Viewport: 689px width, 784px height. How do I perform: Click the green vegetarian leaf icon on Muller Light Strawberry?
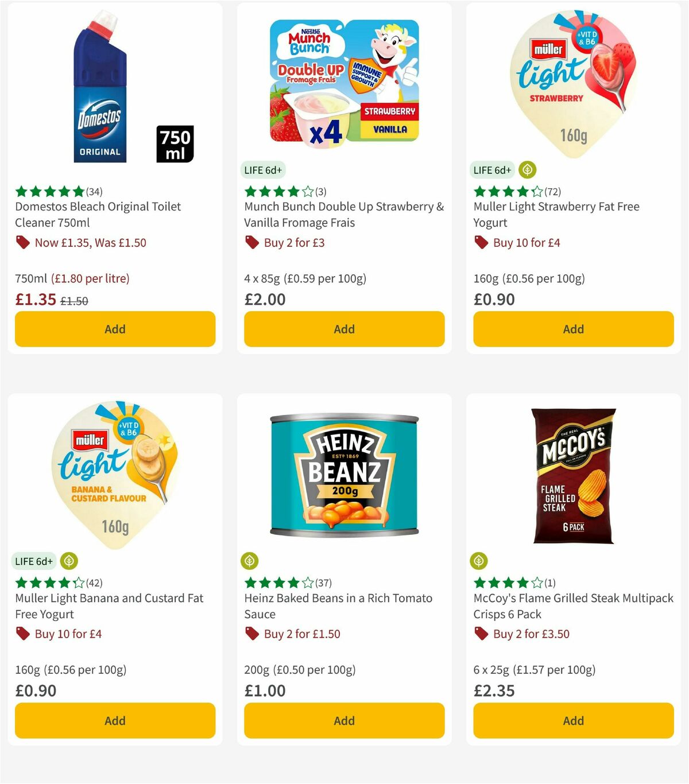[527, 169]
